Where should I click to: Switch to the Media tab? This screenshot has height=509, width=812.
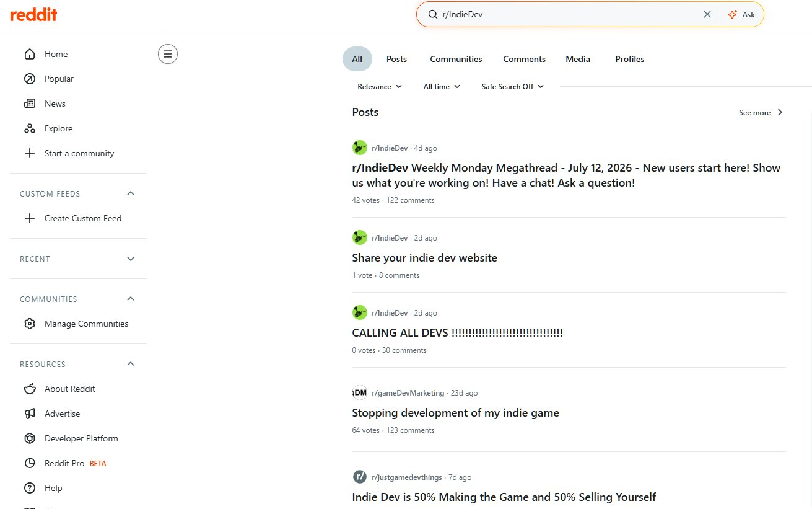578,59
